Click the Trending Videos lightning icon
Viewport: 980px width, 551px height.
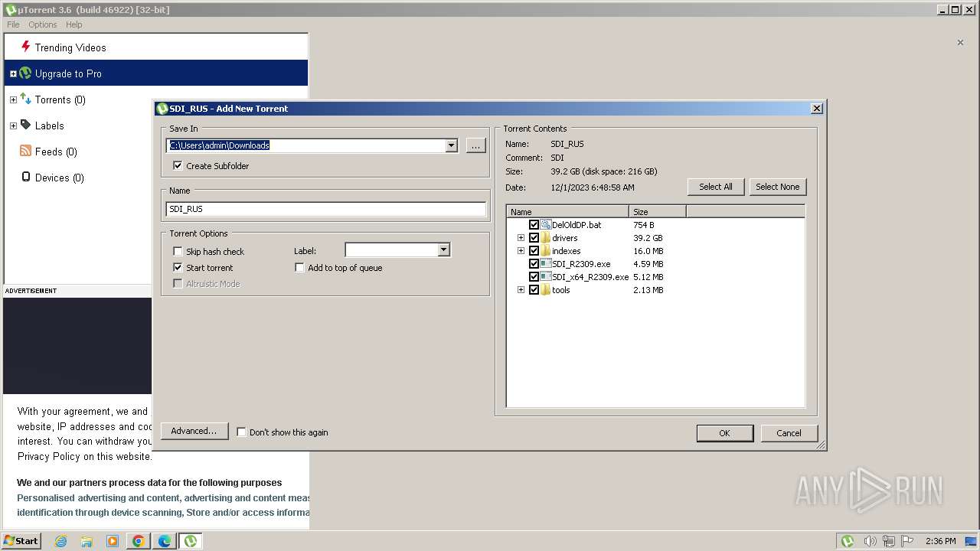point(25,47)
